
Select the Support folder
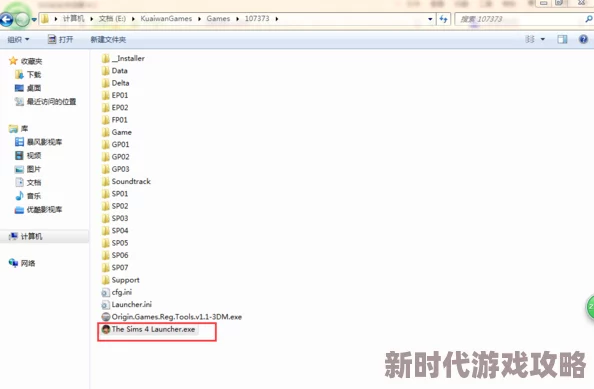(x=121, y=280)
